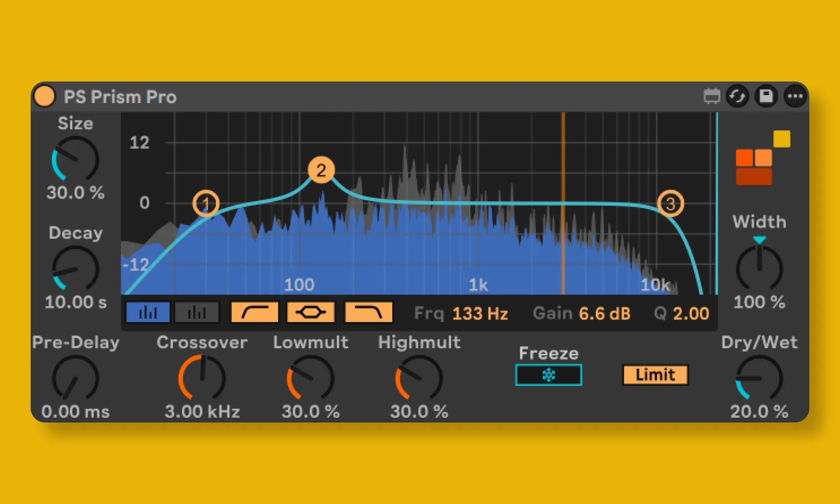Toggle the grey secondary spectrum display button
Screen dimensions: 840x504
[x=197, y=312]
